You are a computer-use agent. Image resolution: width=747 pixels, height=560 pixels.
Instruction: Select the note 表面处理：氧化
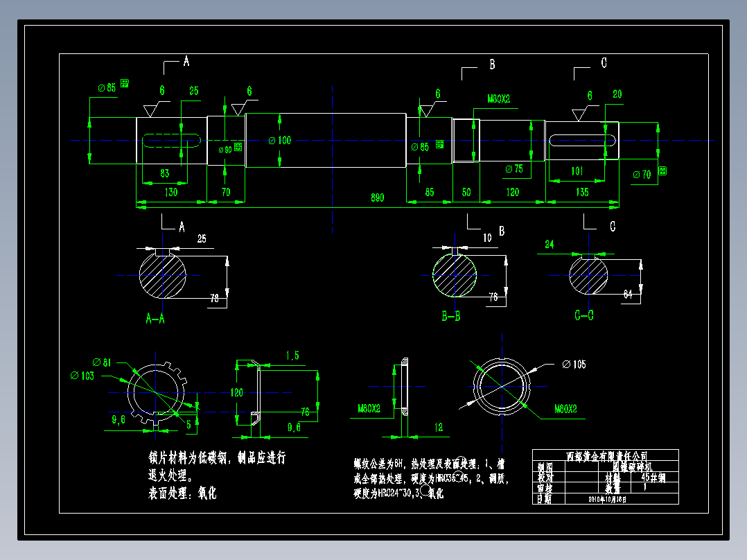(x=182, y=493)
